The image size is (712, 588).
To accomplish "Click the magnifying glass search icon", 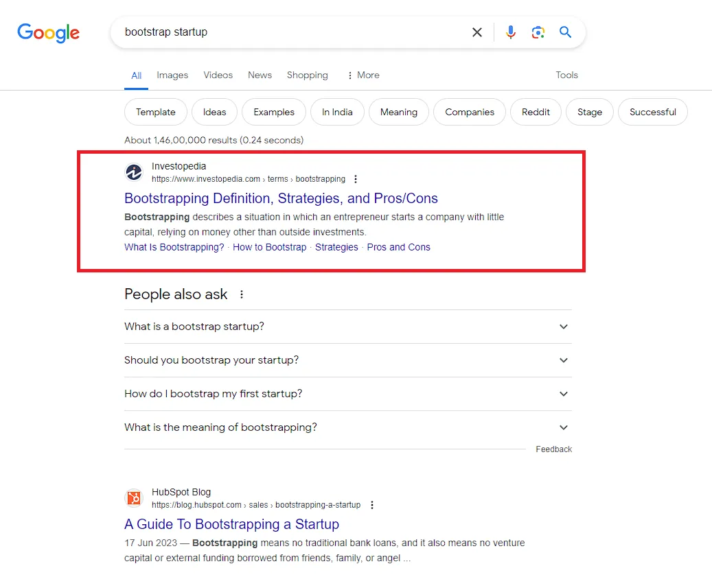I will click(x=565, y=32).
